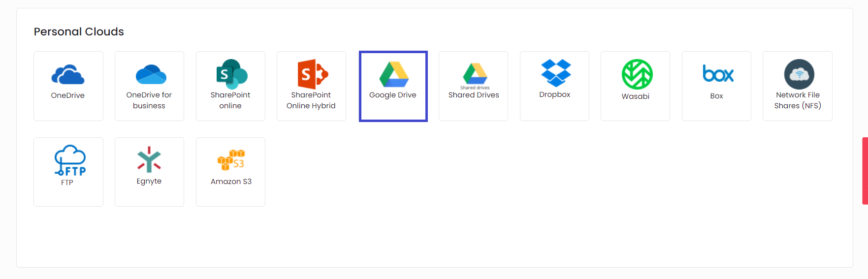Click the 'Personal Clouds' heading
This screenshot has width=868, height=279.
79,31
